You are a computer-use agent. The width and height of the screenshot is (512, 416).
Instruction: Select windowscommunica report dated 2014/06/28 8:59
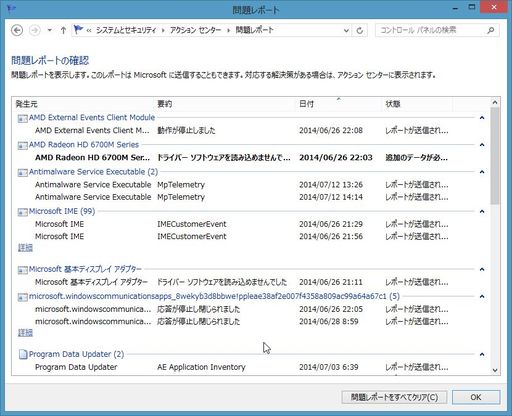(x=242, y=321)
